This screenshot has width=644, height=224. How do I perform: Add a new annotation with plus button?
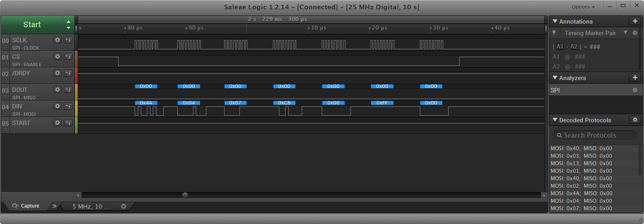point(635,21)
